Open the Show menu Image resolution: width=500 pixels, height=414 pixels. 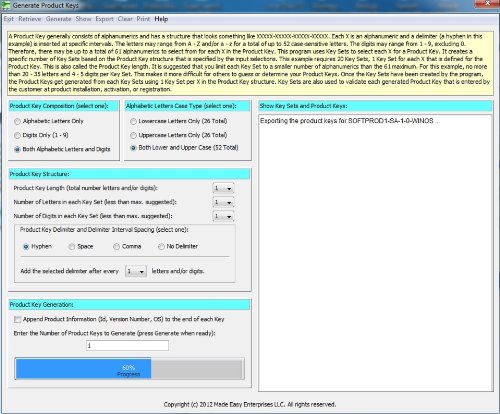[x=83, y=19]
